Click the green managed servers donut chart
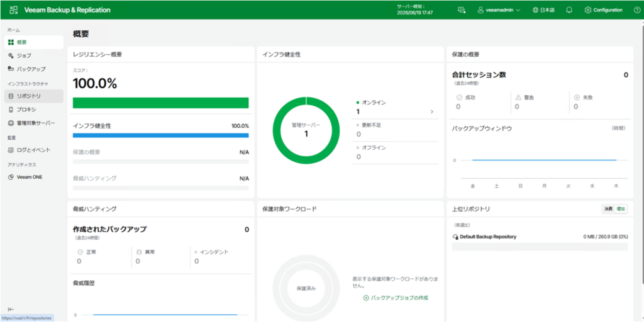The height and width of the screenshot is (323, 644). point(306,130)
